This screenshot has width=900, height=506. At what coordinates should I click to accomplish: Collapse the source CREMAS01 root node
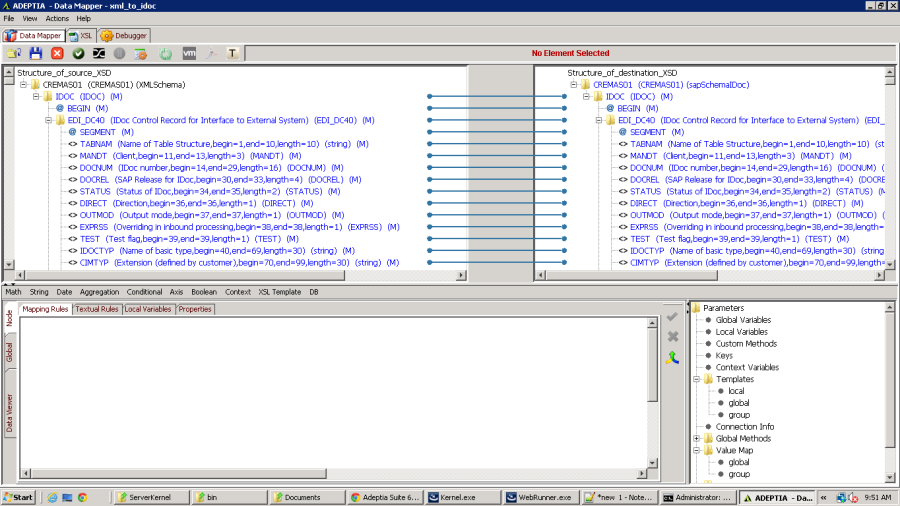tap(24, 84)
